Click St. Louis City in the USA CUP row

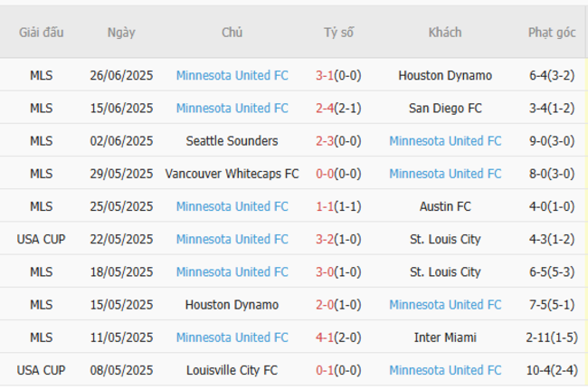(445, 239)
